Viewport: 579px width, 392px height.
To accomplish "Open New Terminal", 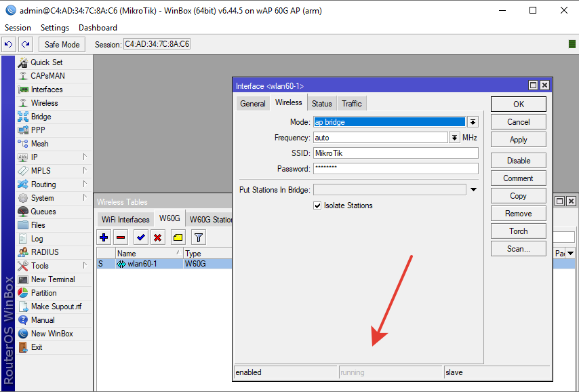I will click(54, 279).
